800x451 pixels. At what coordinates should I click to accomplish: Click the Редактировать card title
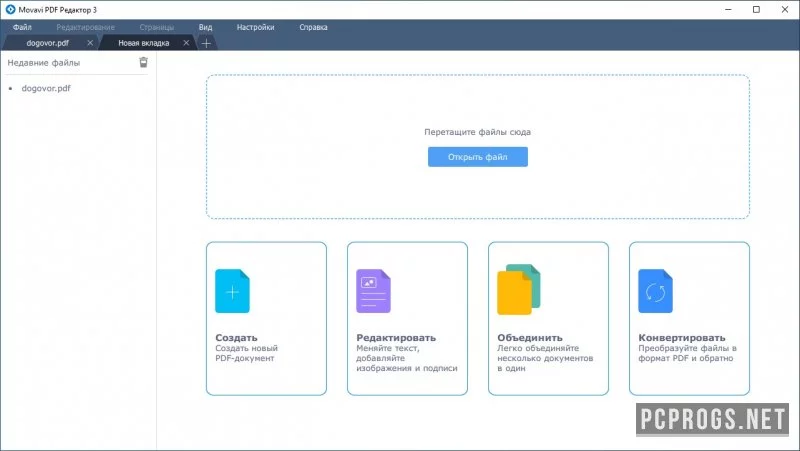(x=396, y=337)
